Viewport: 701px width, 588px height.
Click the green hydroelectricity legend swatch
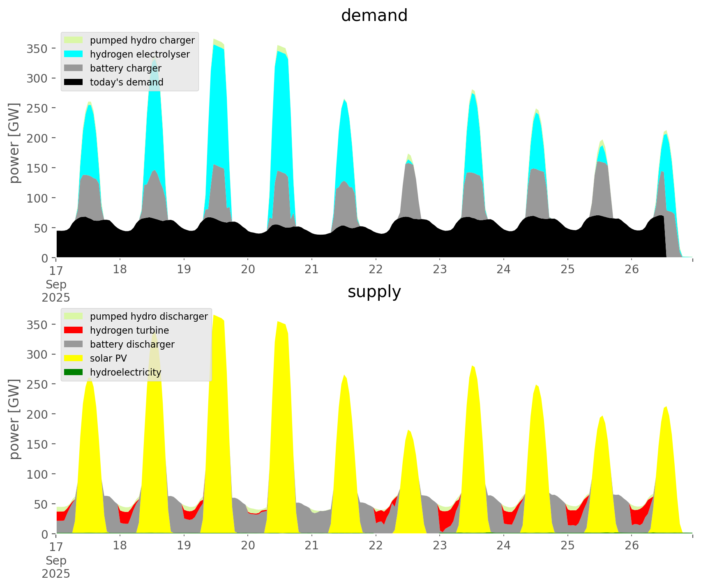[x=74, y=372]
